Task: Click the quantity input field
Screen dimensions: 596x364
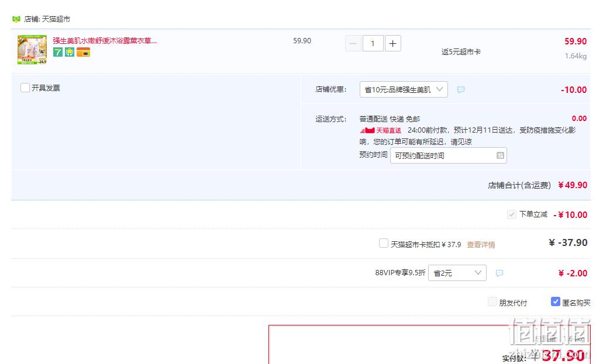Action: [373, 43]
